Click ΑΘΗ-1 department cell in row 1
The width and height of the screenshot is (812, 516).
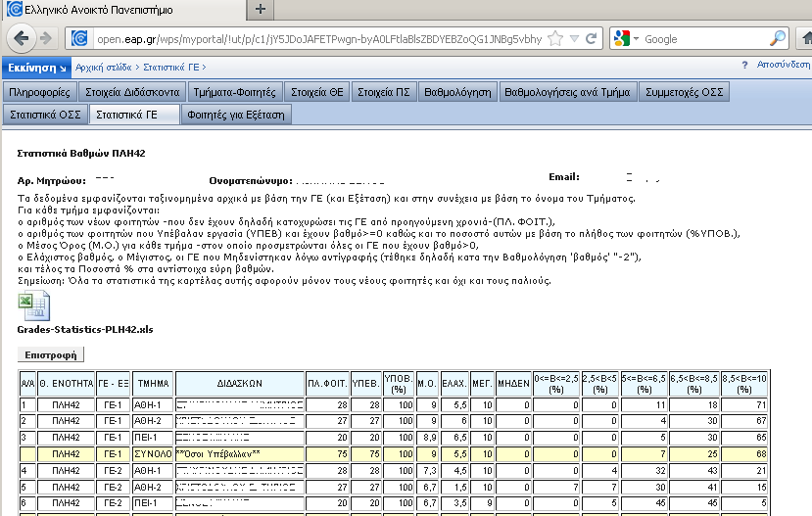coord(153,404)
